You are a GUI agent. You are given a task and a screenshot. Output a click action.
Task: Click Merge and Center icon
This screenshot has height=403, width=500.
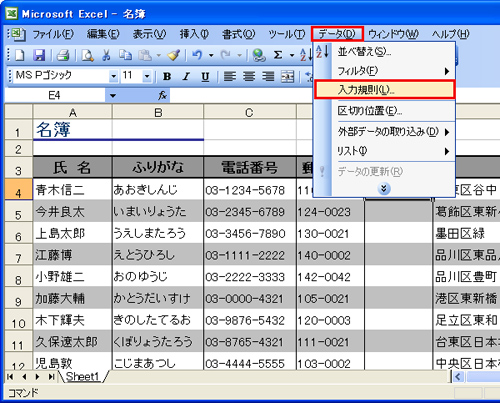[x=287, y=76]
